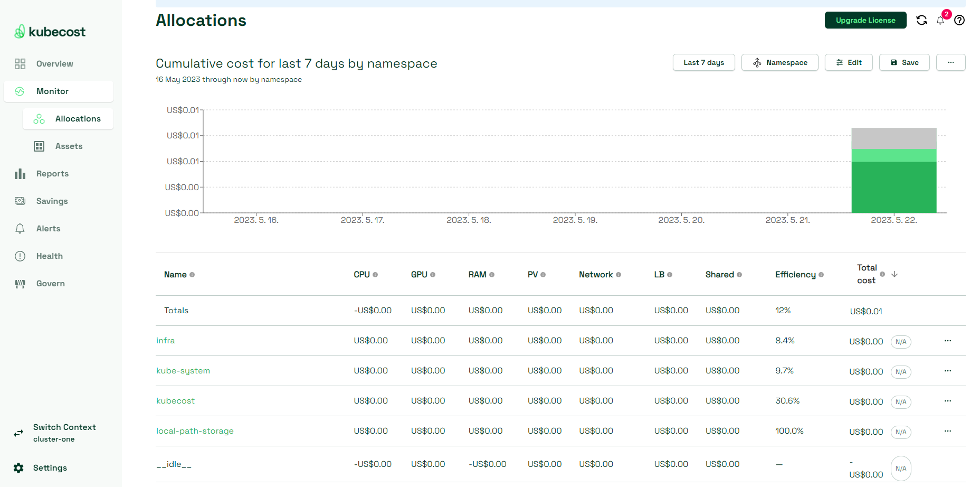Click the Allocations circles icon
Viewport: 980px width, 487px height.
(39, 119)
